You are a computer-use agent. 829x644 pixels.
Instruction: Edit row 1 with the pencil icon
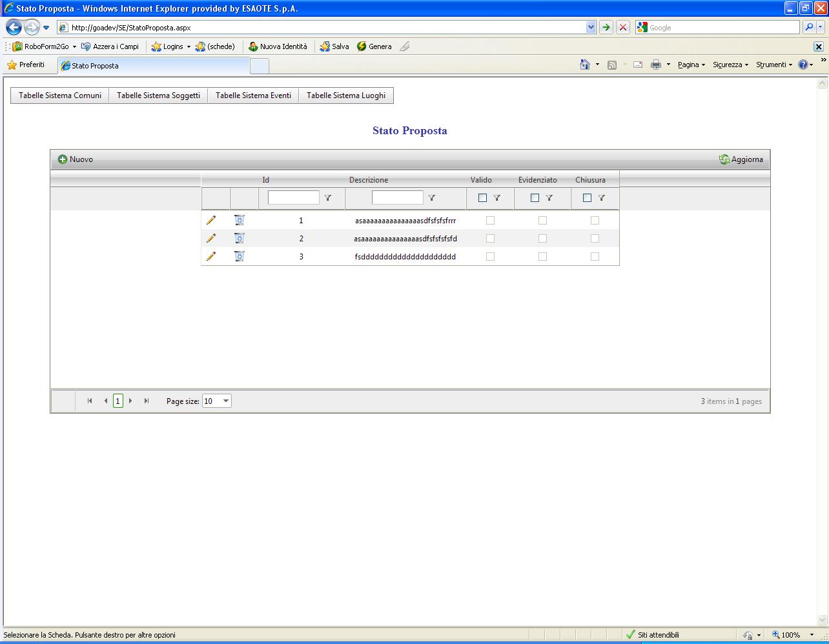coord(211,221)
